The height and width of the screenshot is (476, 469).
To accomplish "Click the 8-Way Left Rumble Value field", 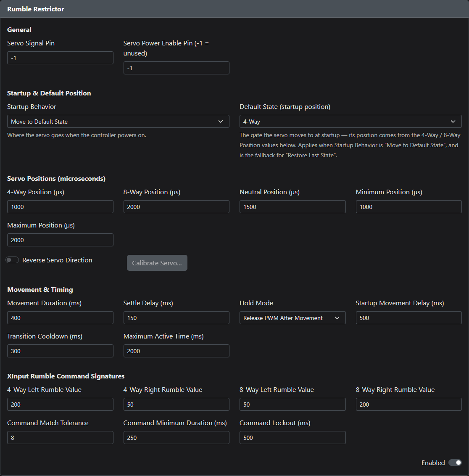I will coord(292,405).
